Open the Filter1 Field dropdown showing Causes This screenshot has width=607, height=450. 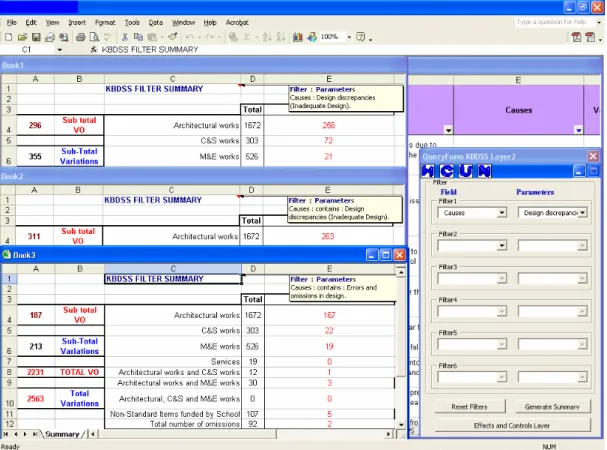tap(502, 213)
